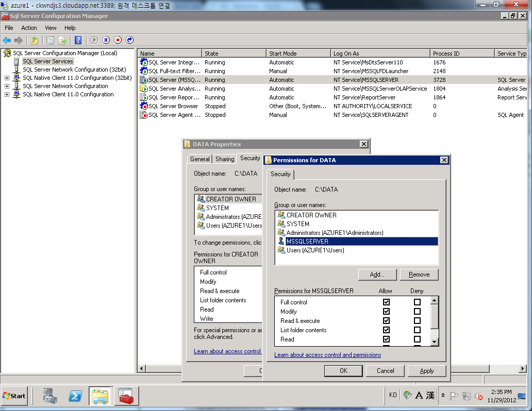Screen dimensions: 532x411
Task: Toggle Allow for List folder contents
Action: coord(386,330)
